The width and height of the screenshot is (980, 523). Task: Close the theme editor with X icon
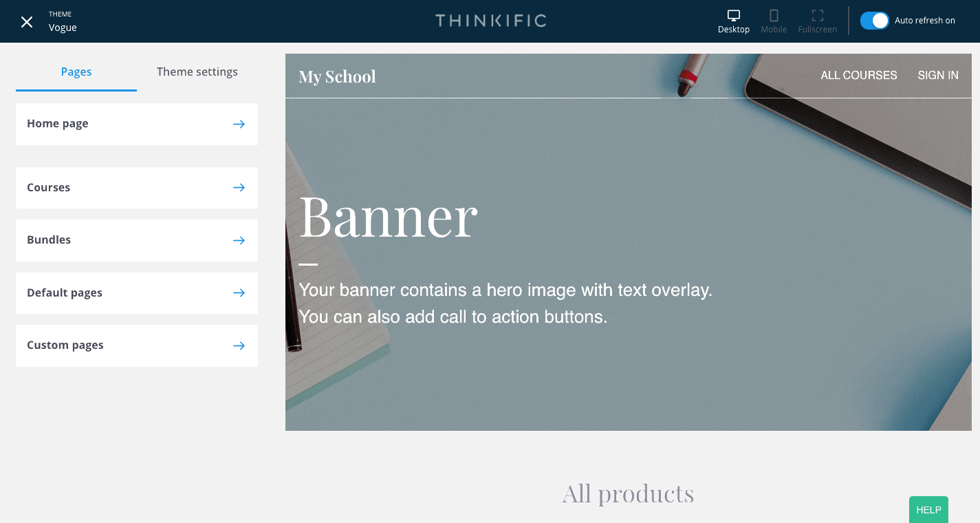pos(27,22)
